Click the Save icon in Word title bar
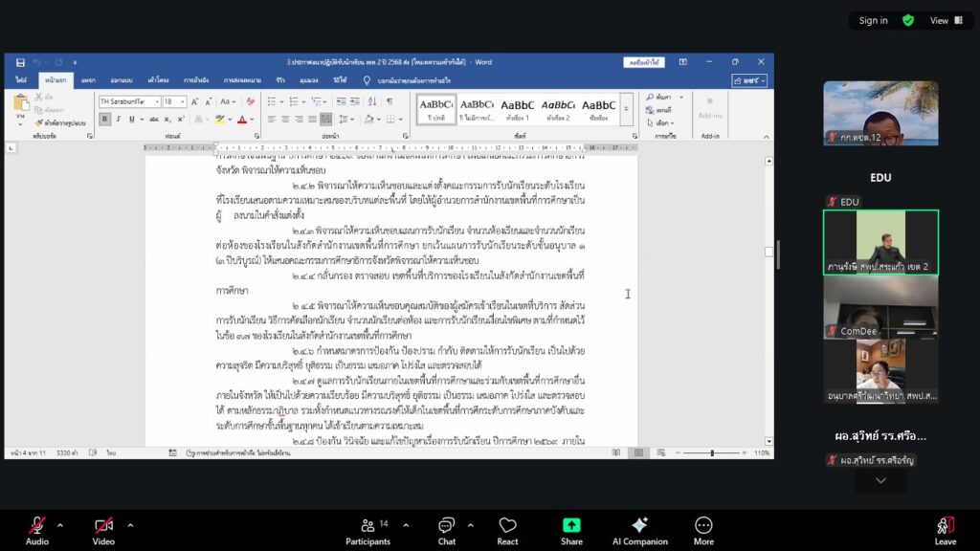The image size is (980, 551). point(19,62)
